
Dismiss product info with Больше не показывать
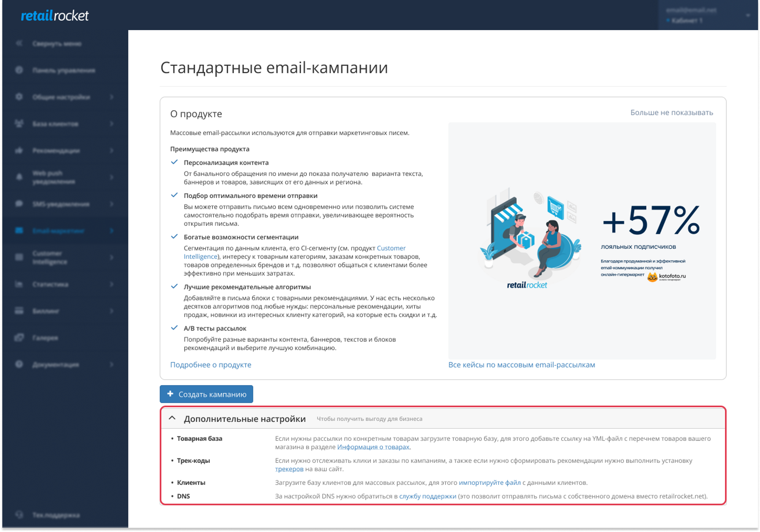pyautogui.click(x=671, y=112)
